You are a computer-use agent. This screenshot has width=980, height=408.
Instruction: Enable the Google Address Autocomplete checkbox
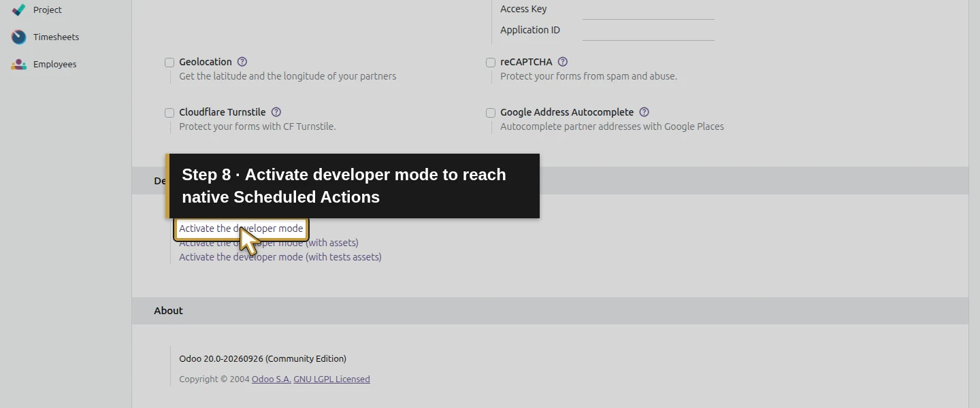pos(491,113)
